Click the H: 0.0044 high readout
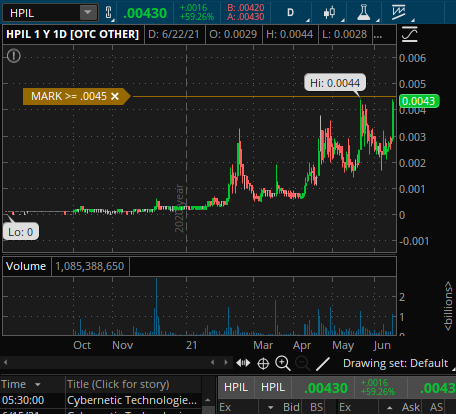456x414 pixels. [x=289, y=34]
